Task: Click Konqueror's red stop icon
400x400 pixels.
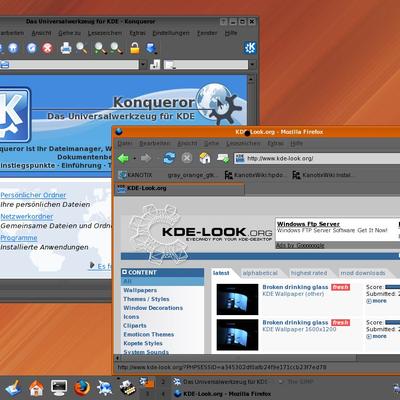Action: 47,48
